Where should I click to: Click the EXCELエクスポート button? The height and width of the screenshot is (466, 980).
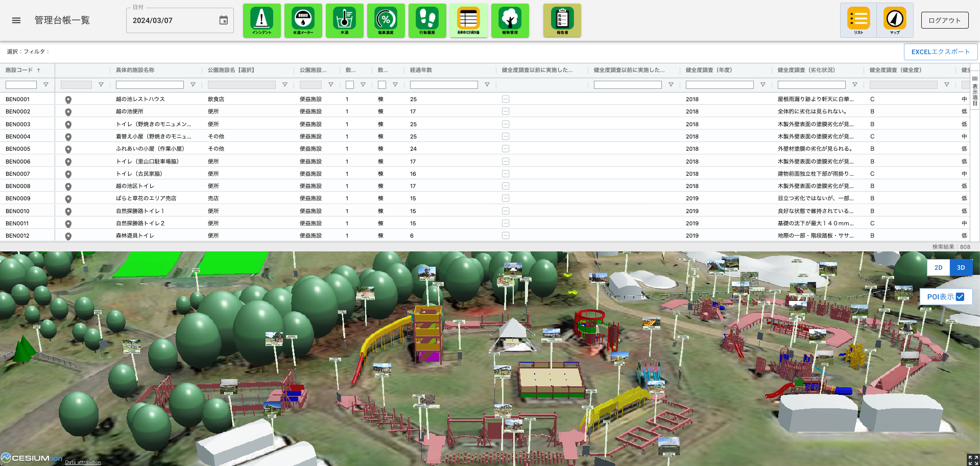[940, 52]
